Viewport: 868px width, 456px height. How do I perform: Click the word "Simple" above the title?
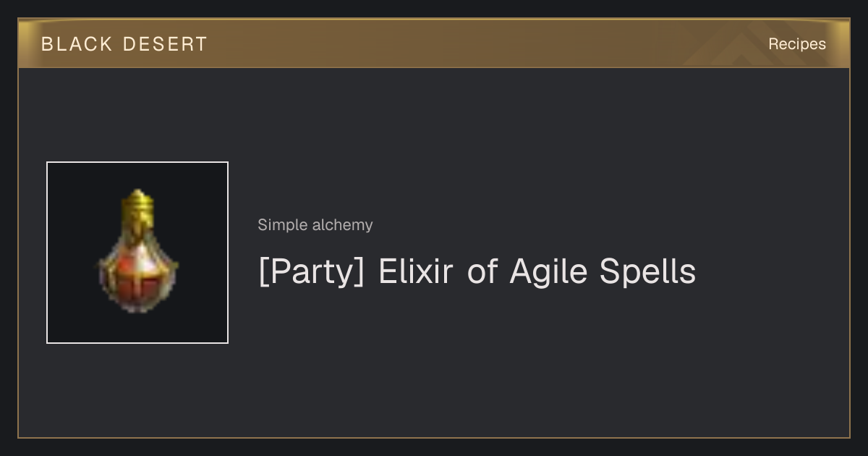click(283, 225)
